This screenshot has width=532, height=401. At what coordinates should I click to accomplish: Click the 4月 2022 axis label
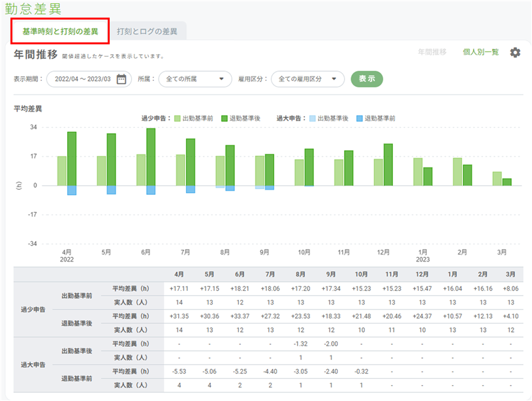point(67,256)
